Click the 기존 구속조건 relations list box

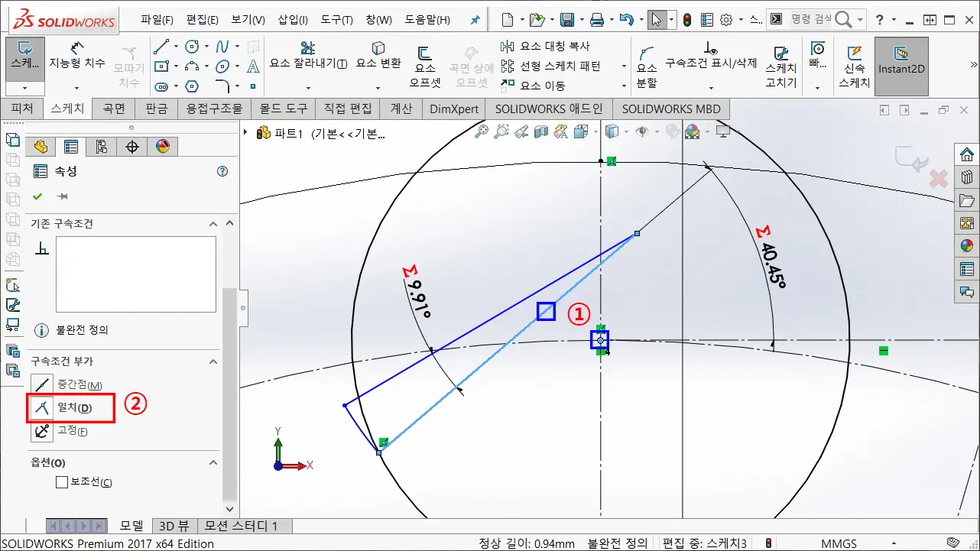pos(136,274)
